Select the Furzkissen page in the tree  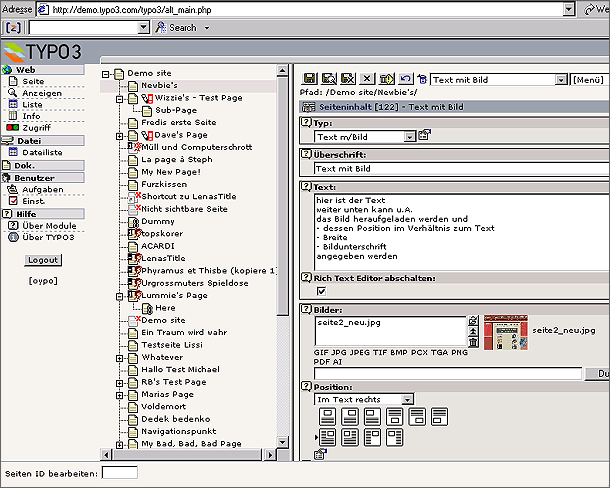pyautogui.click(x=164, y=184)
